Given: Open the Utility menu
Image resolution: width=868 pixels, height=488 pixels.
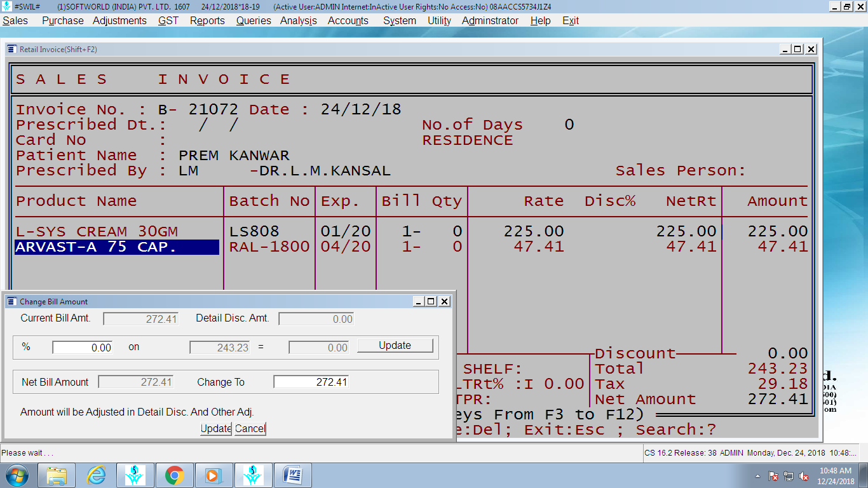Looking at the screenshot, I should [439, 20].
